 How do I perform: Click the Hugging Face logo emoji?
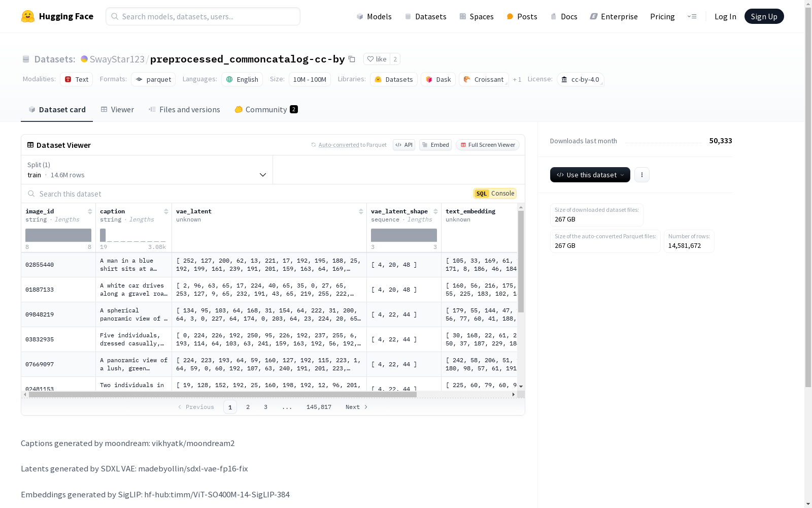click(28, 16)
